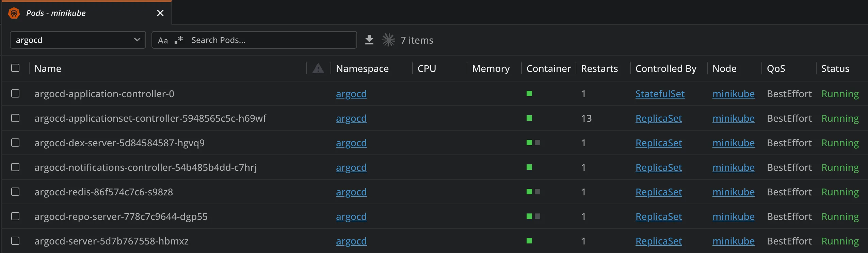Sort by QoS column header
This screenshot has width=868, height=253.
776,69
